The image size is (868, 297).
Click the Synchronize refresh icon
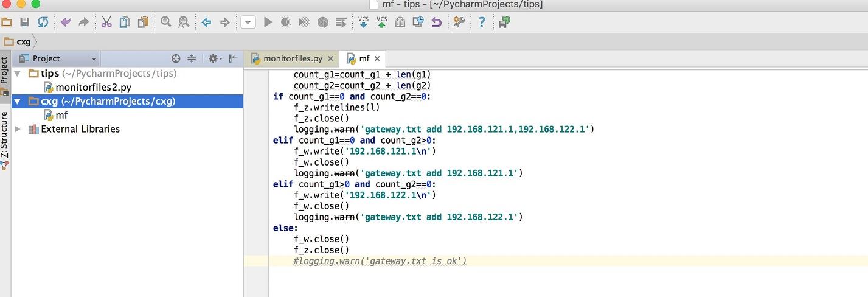[43, 22]
